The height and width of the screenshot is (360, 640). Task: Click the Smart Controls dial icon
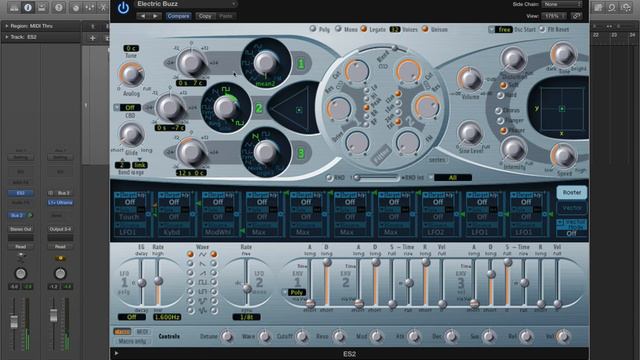(x=76, y=8)
